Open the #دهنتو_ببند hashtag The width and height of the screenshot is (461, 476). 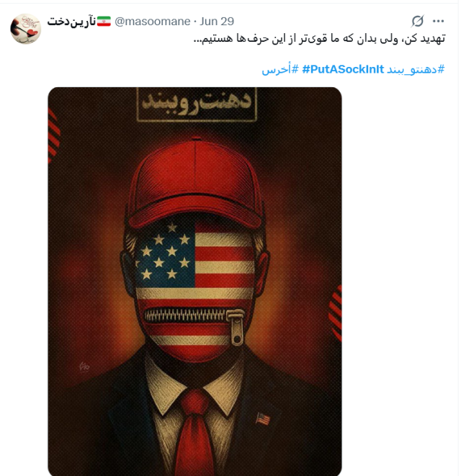coord(416,70)
